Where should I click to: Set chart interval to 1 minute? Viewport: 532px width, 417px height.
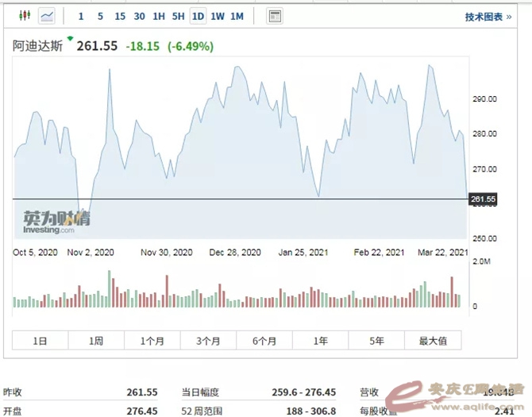pos(81,17)
